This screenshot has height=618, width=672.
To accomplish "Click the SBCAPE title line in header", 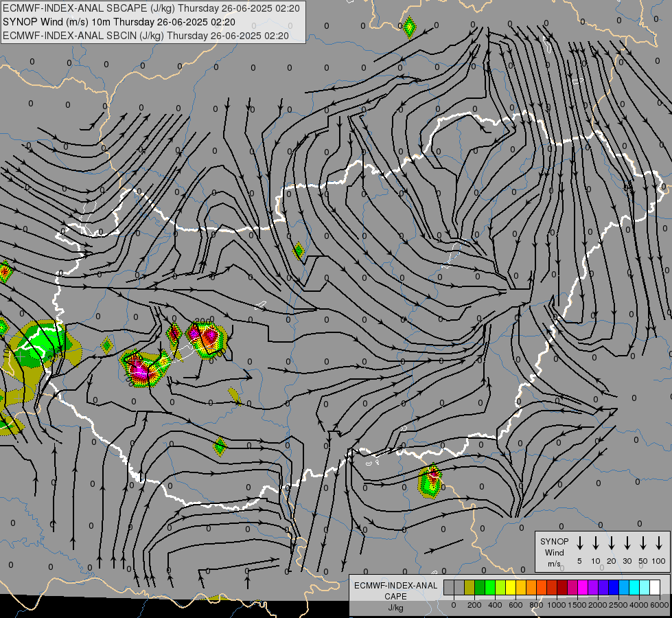I will click(x=151, y=8).
